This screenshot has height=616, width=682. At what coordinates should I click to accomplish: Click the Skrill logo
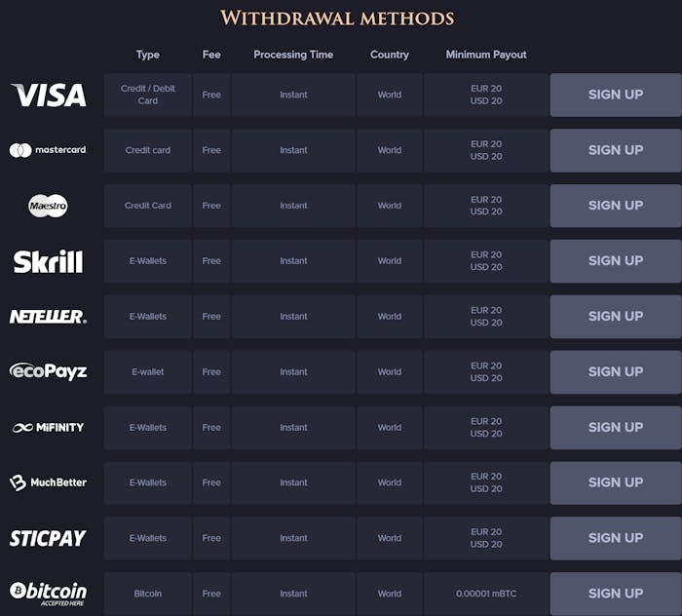(x=48, y=261)
